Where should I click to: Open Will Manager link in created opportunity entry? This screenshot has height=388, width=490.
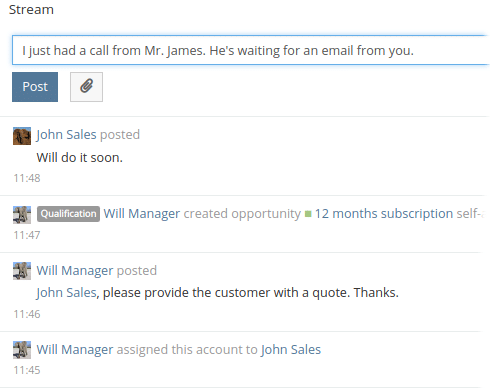pos(142,214)
